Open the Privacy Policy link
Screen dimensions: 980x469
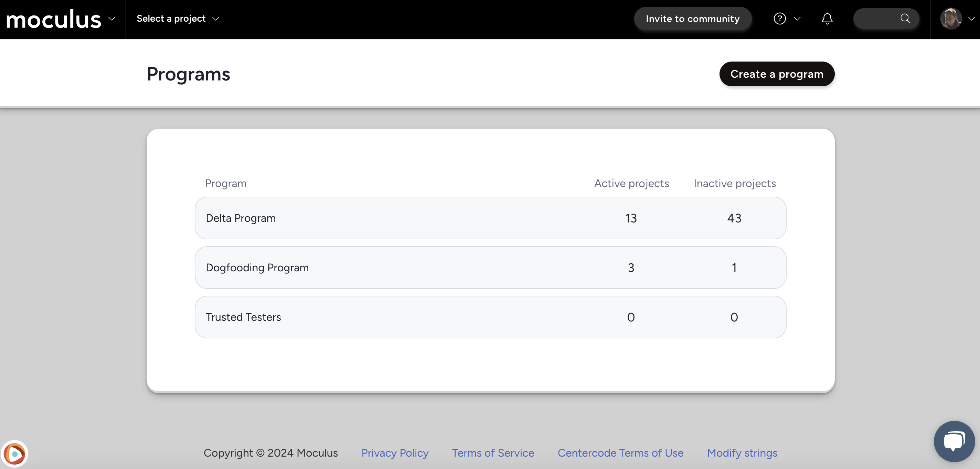(394, 452)
